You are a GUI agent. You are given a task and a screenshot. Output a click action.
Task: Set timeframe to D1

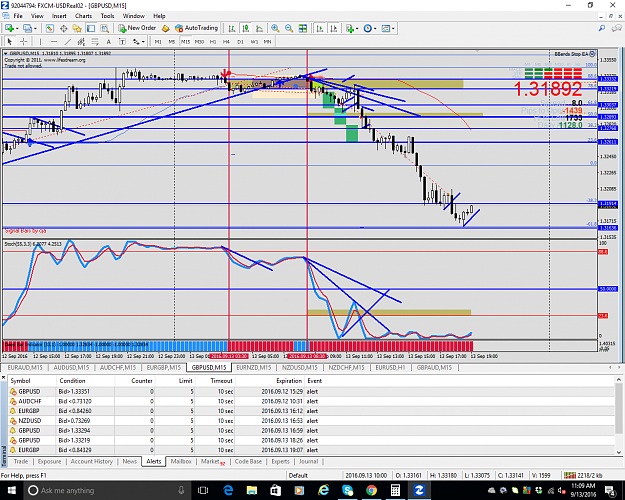click(240, 41)
